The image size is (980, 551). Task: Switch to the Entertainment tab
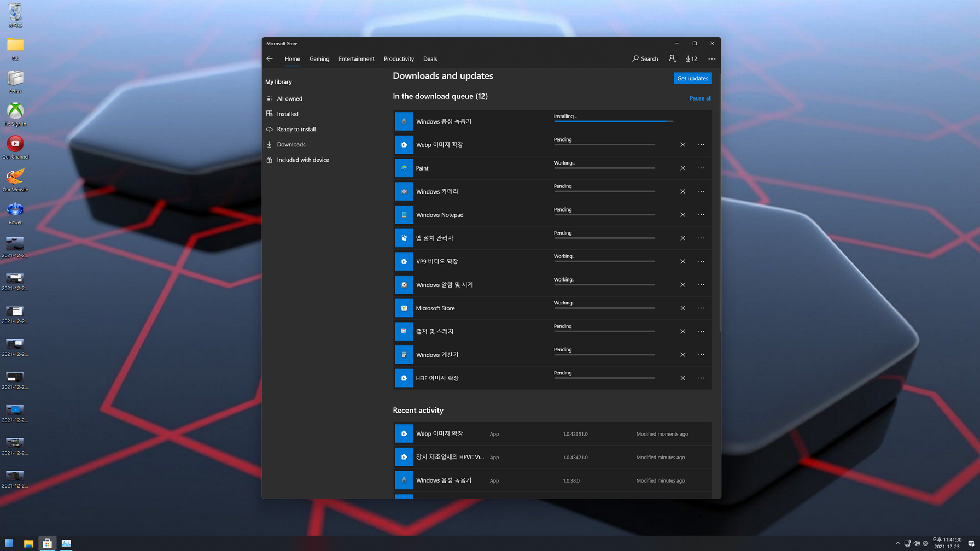(357, 59)
